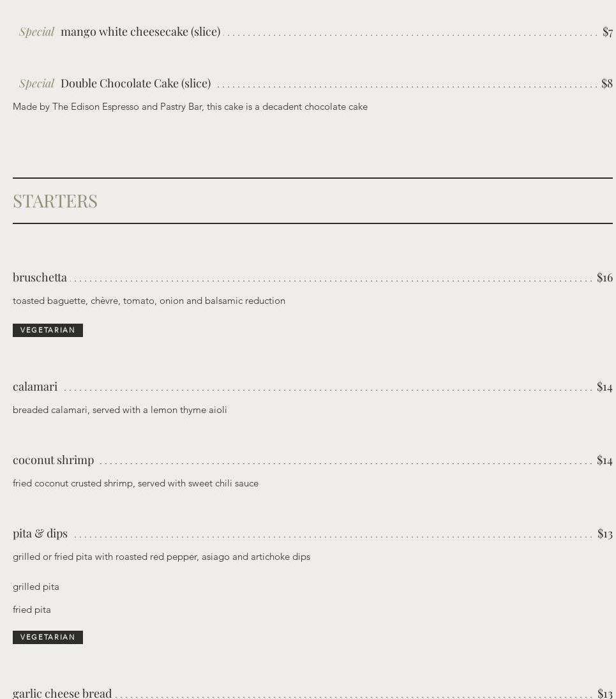Click the coconut shrimp description text
This screenshot has width=616, height=699.
pyautogui.click(x=135, y=483)
